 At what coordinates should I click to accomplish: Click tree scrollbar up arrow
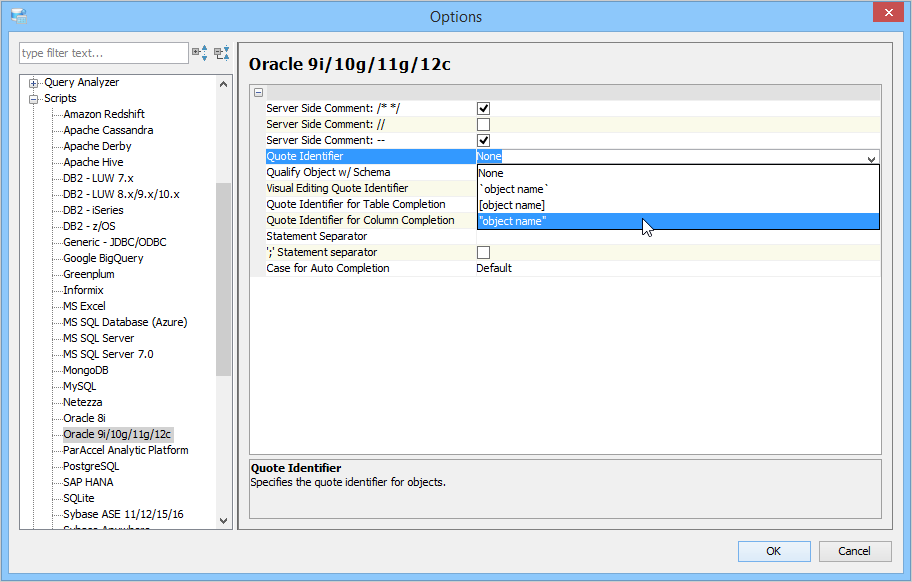tap(224, 83)
